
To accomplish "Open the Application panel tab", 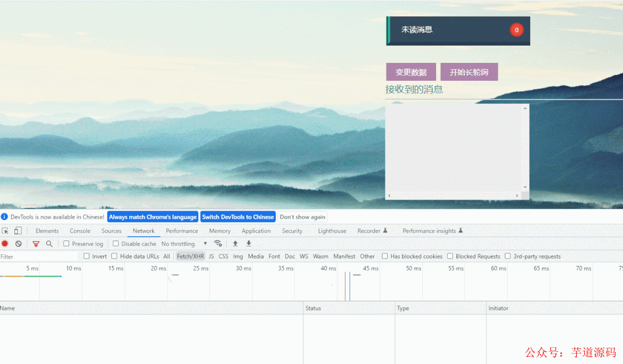I will [256, 230].
